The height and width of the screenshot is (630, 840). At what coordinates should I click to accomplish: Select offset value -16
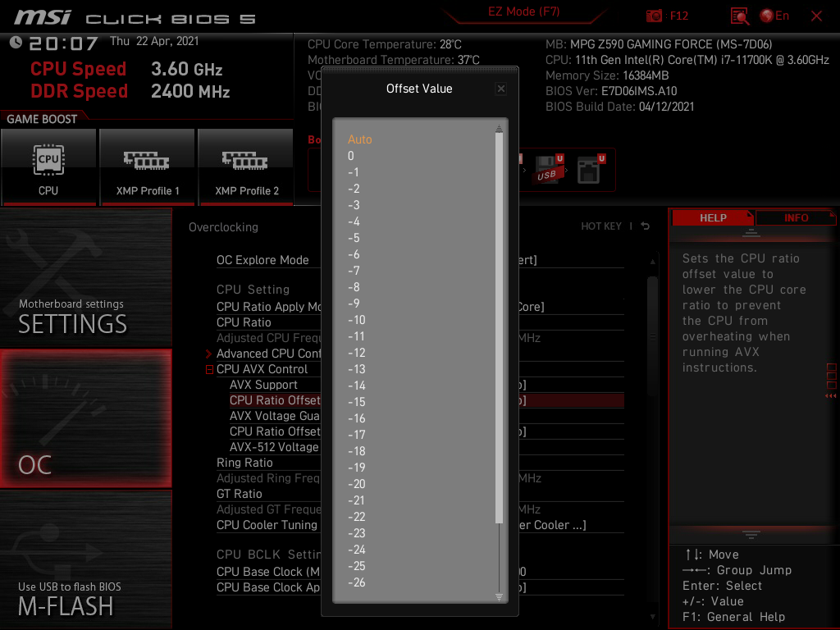356,418
